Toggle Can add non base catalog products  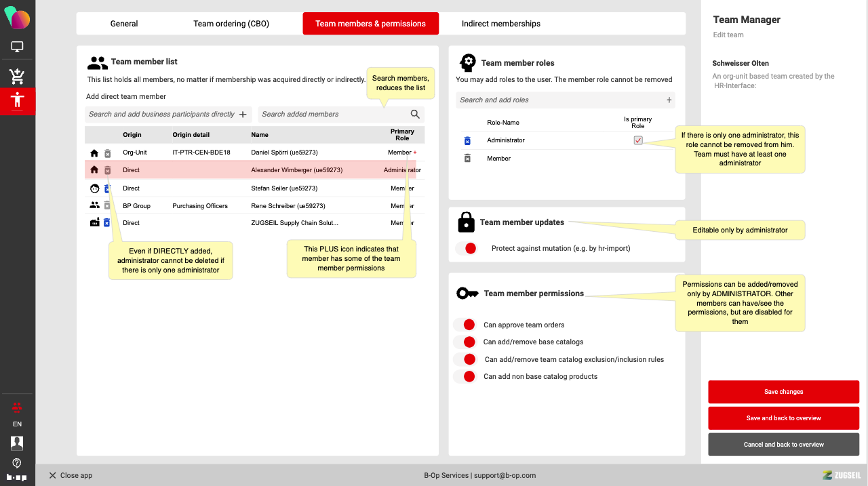(465, 377)
